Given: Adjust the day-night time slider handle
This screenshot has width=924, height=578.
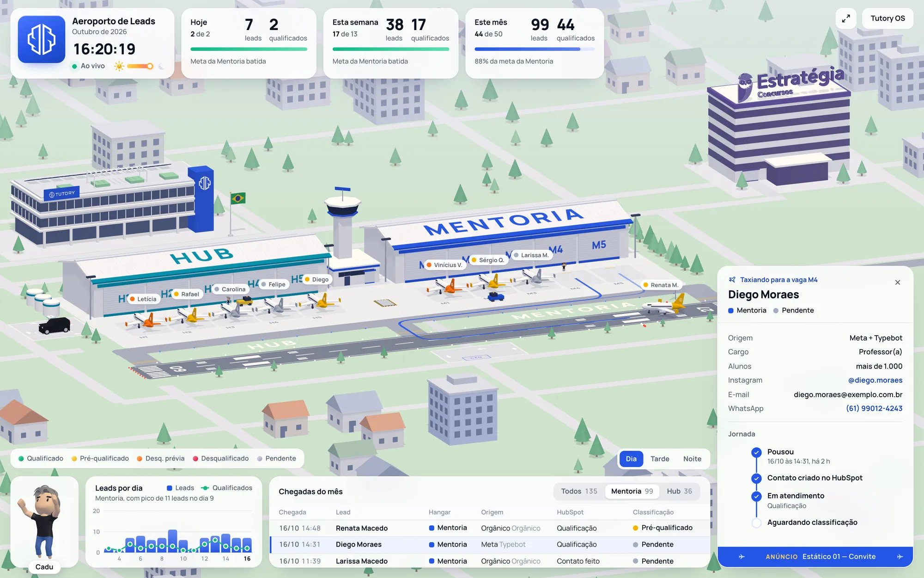Looking at the screenshot, I should 150,66.
